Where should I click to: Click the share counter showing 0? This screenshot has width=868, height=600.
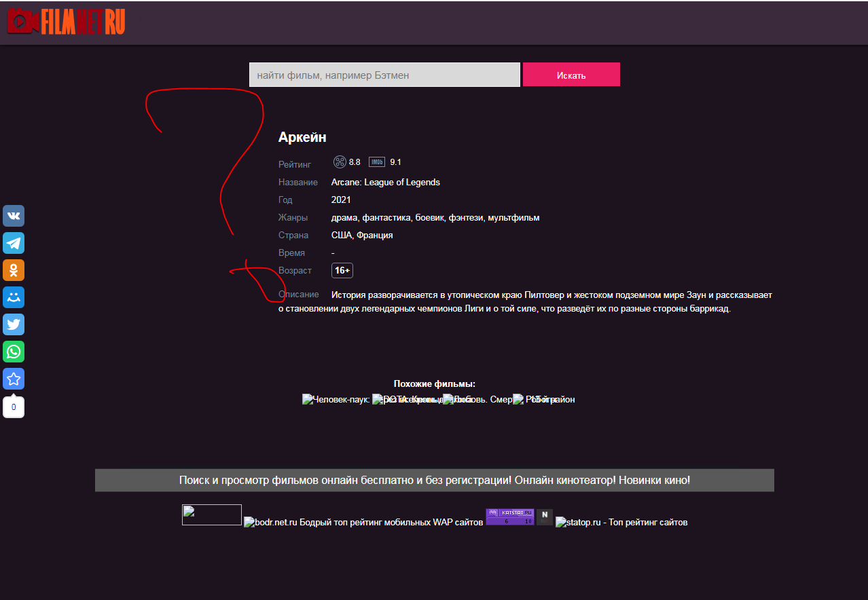14,407
